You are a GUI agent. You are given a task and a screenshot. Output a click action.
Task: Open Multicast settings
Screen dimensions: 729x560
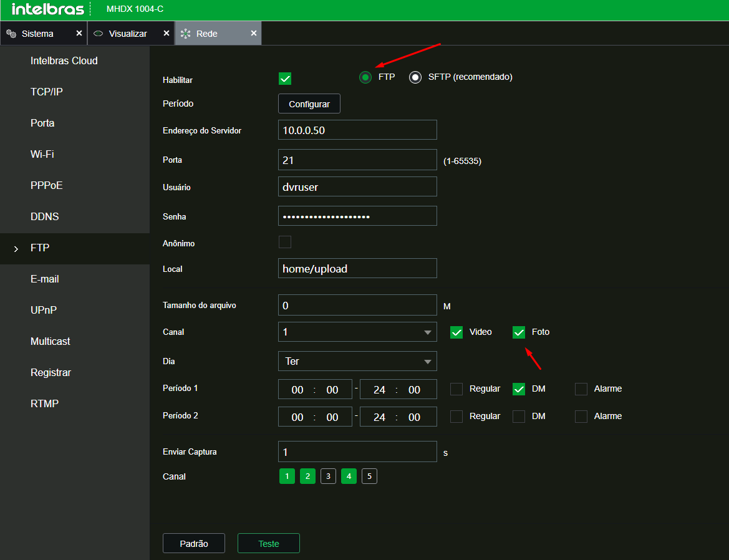pyautogui.click(x=51, y=341)
